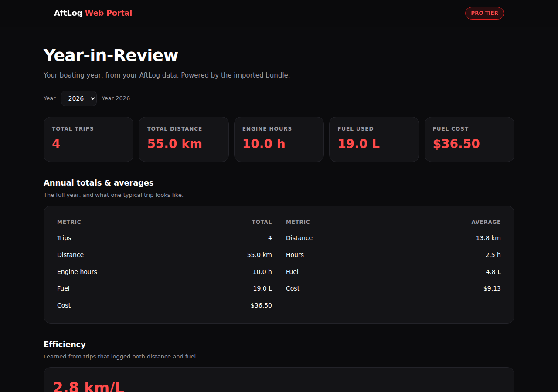Click the '$9.13' average cost value
The height and width of the screenshot is (392, 558).
tap(492, 288)
